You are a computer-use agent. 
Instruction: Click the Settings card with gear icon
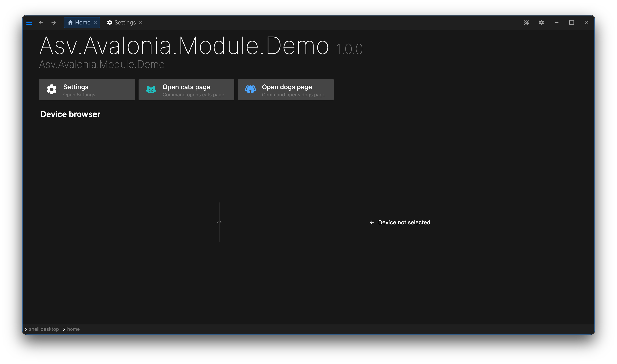[x=87, y=90]
